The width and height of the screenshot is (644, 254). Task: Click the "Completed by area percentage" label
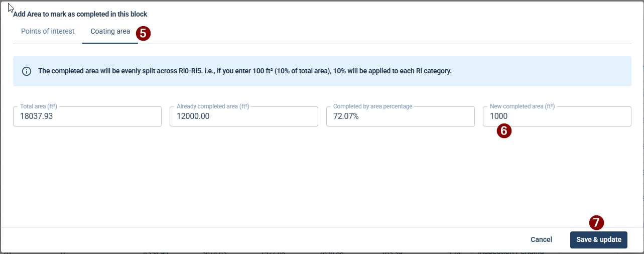[373, 106]
